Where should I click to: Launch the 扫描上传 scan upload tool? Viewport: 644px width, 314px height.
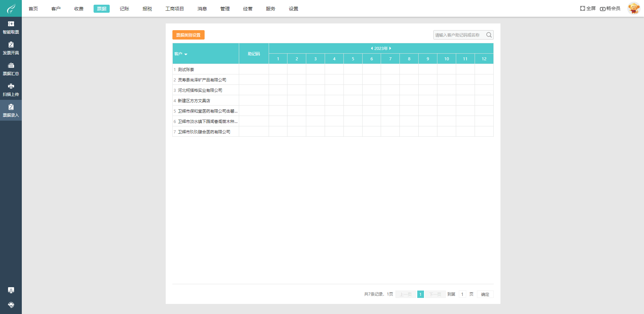coord(11,89)
